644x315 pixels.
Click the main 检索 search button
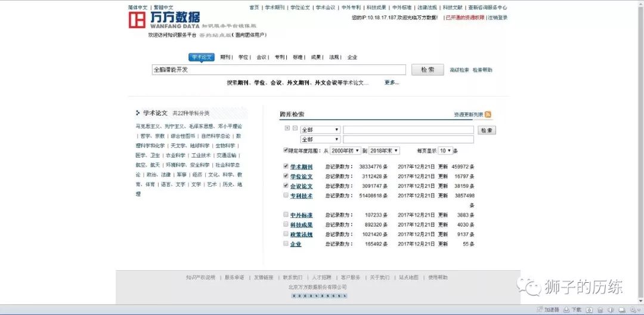click(x=428, y=70)
